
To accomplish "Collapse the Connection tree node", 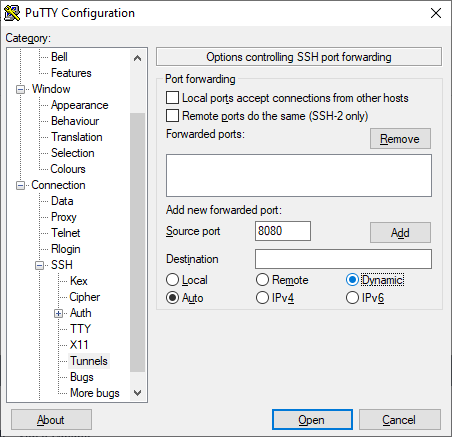I will (x=21, y=185).
